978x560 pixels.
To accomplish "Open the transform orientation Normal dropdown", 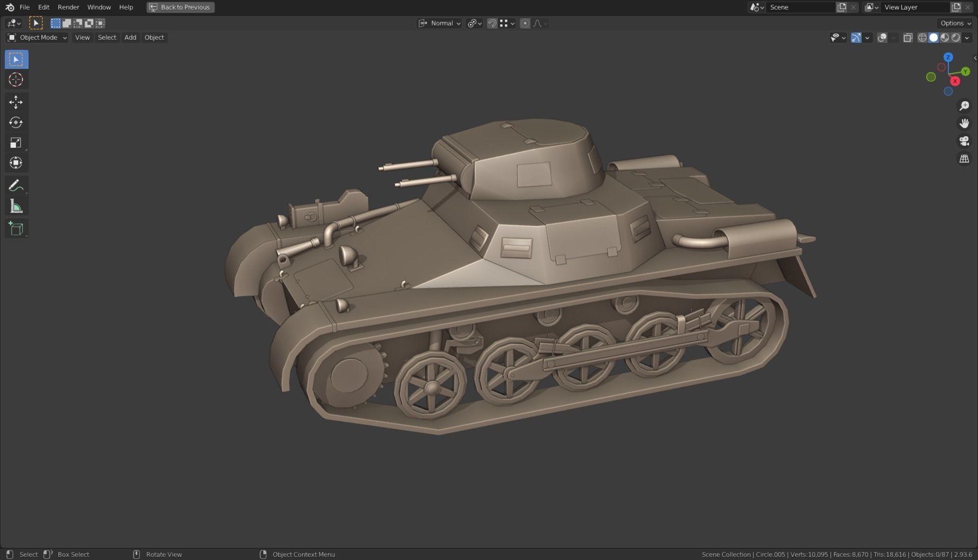I will click(440, 23).
